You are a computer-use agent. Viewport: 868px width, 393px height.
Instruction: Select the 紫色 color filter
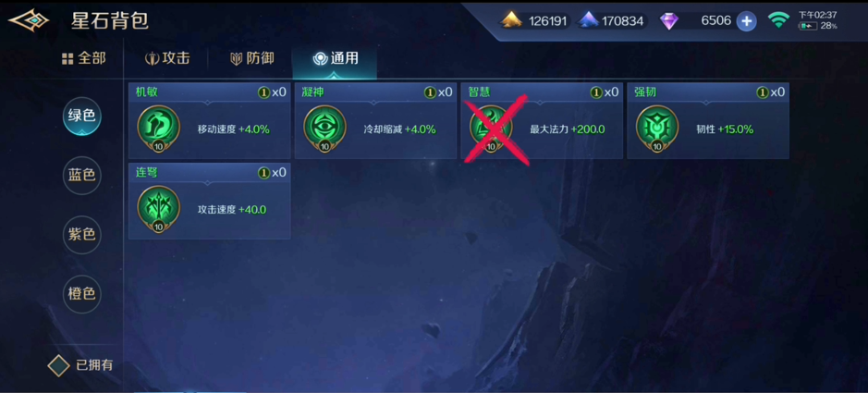[x=82, y=235]
